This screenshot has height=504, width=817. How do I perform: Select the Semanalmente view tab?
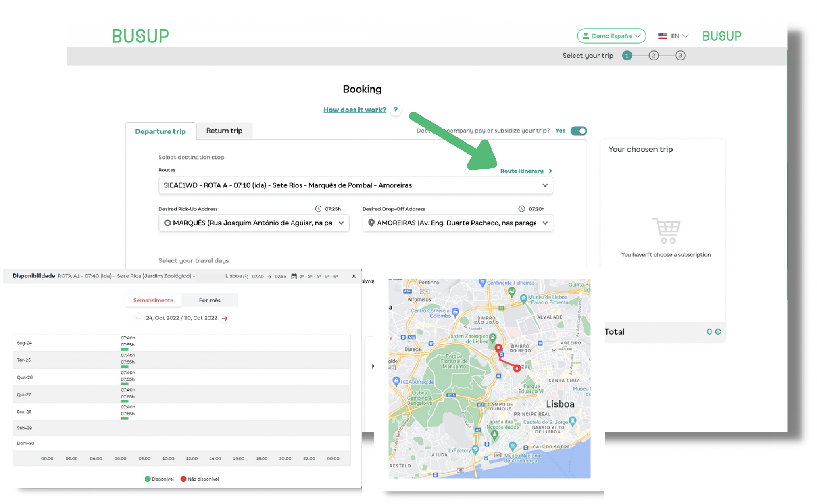pyautogui.click(x=153, y=300)
